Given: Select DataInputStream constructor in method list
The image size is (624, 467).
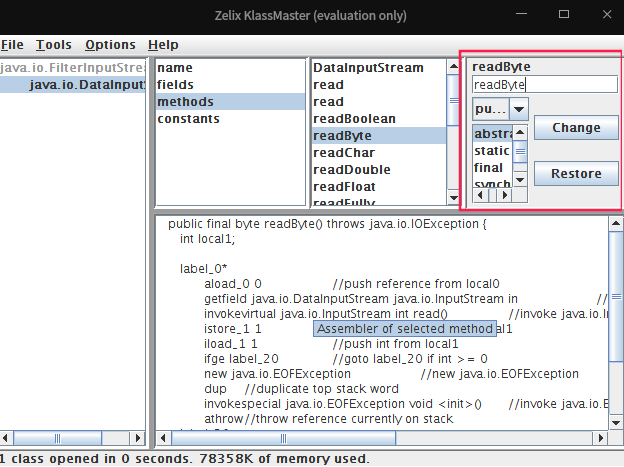Looking at the screenshot, I should tap(379, 68).
